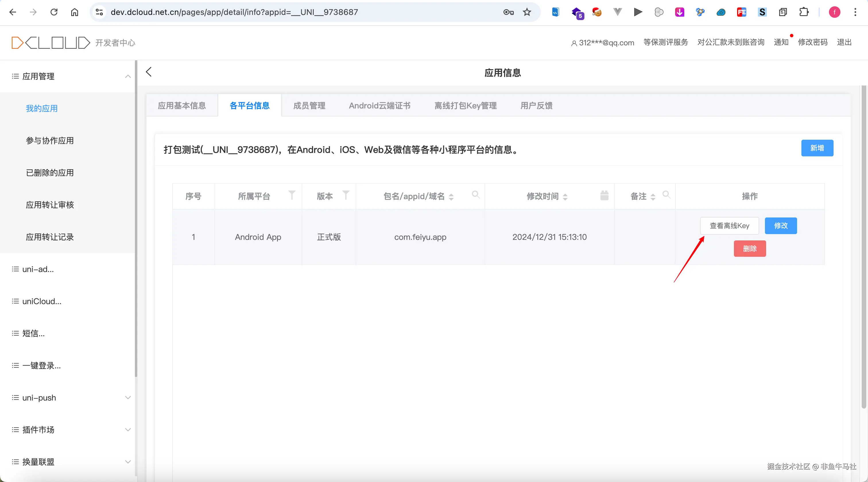
Task: Open the 所属平台 column filter icon
Action: click(292, 195)
